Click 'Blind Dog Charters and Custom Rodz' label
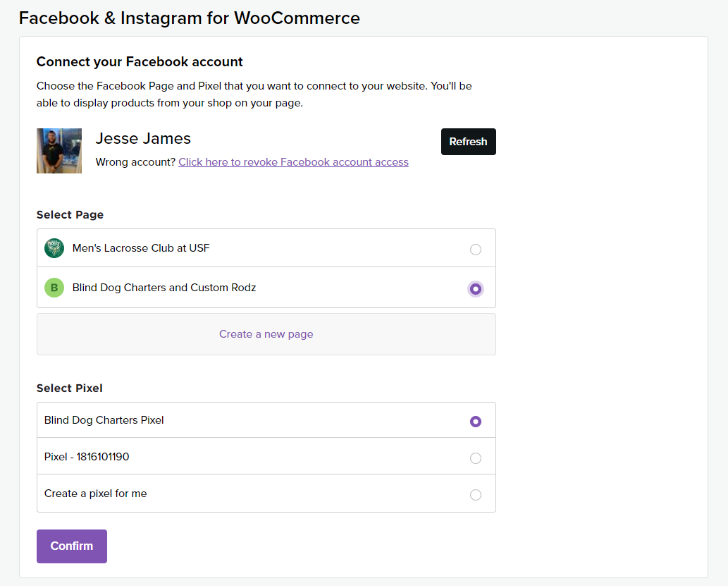 click(164, 288)
